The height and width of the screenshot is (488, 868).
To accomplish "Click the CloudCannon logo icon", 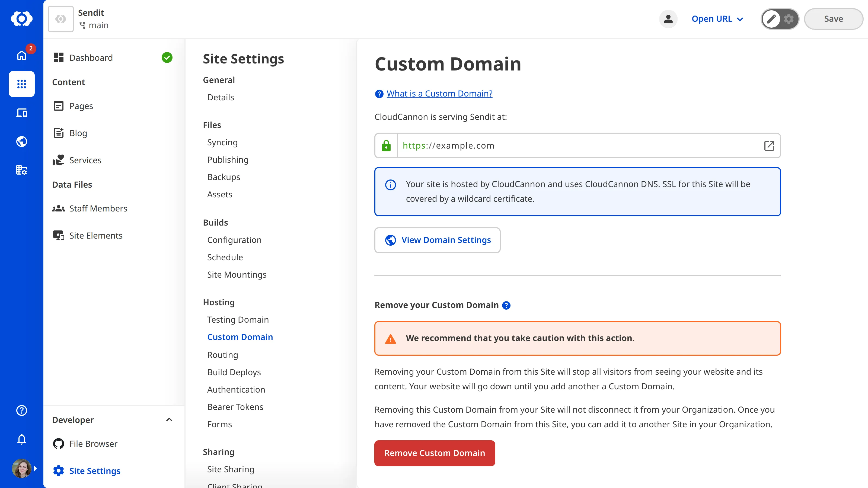I will 22,18.
